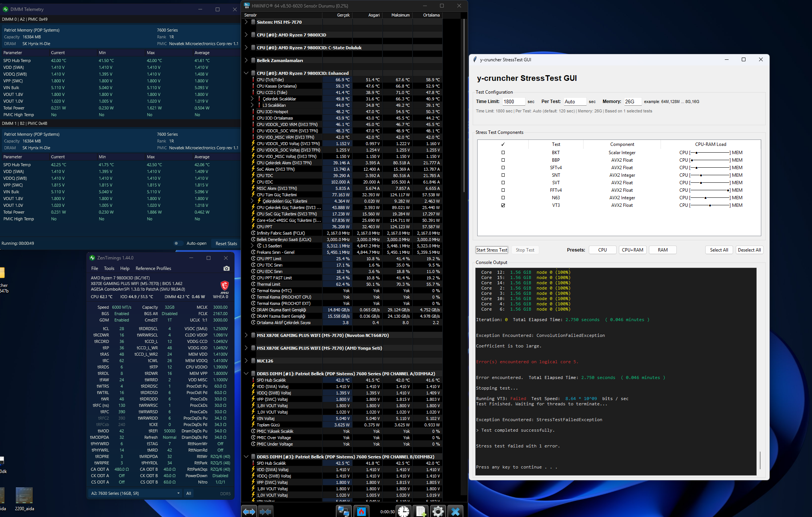Take a screenshot with ZenTimings camera icon
The width and height of the screenshot is (812, 517).
[226, 268]
